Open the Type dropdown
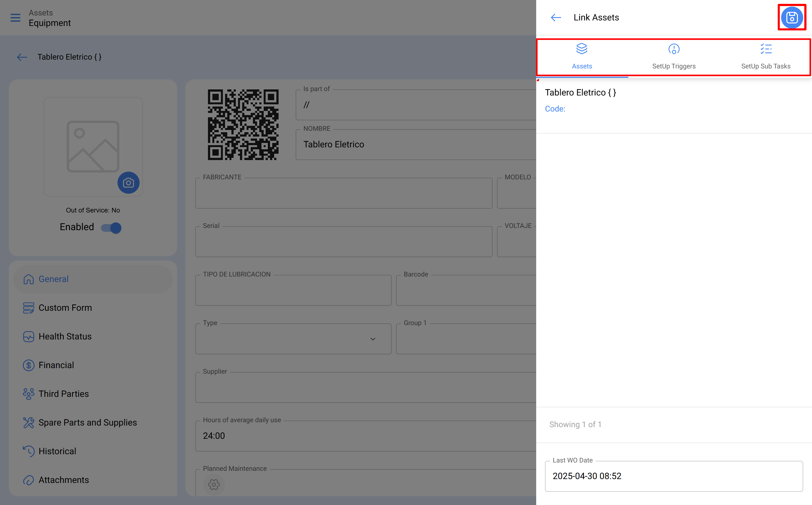Viewport: 812px width, 505px height. click(293, 339)
